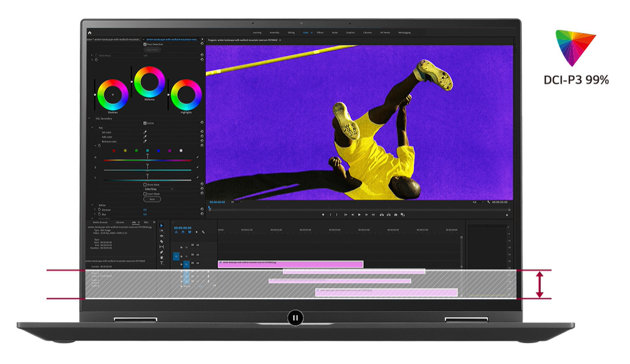Pause the video with the round pause button
This screenshot has height=364, width=630.
click(x=295, y=318)
